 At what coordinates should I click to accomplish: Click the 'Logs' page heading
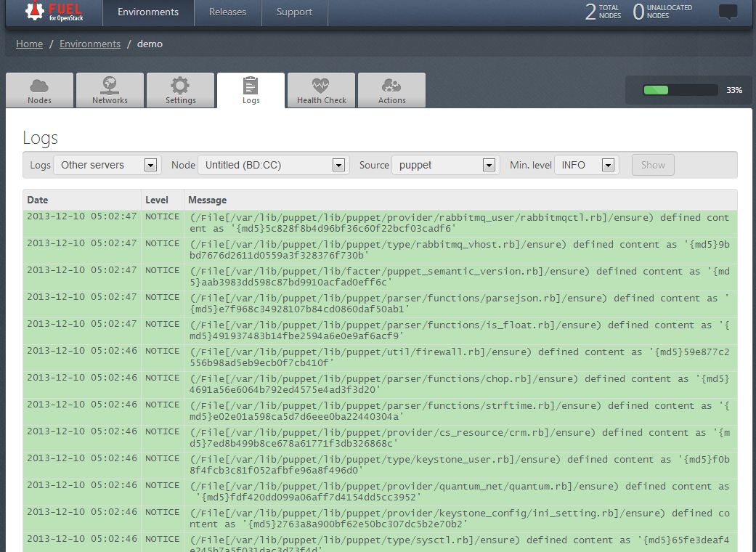pyautogui.click(x=41, y=138)
